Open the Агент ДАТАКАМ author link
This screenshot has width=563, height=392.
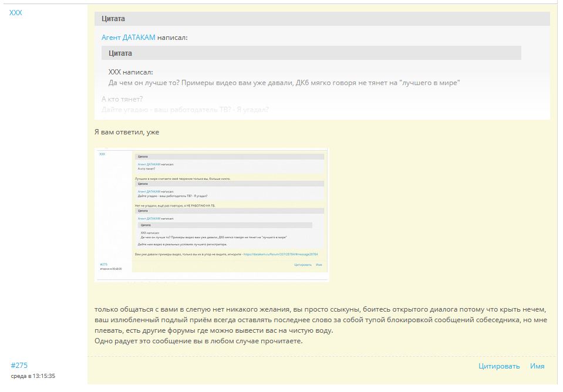coord(129,38)
